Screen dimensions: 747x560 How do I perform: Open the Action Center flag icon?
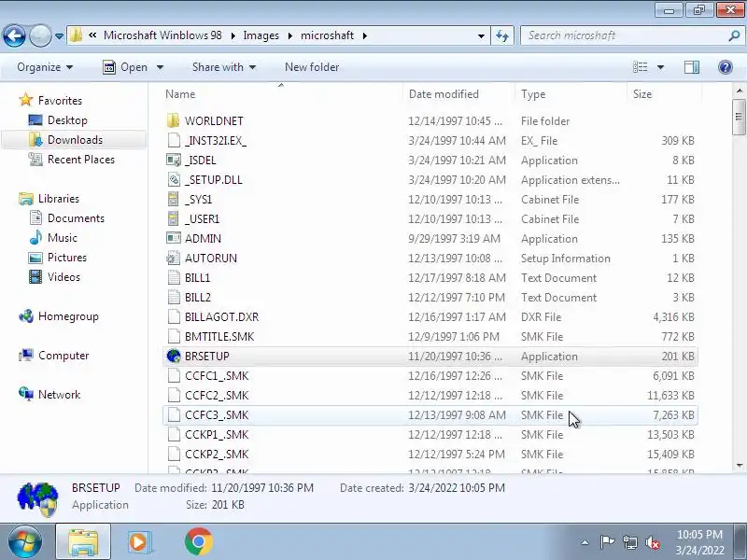[x=606, y=542]
